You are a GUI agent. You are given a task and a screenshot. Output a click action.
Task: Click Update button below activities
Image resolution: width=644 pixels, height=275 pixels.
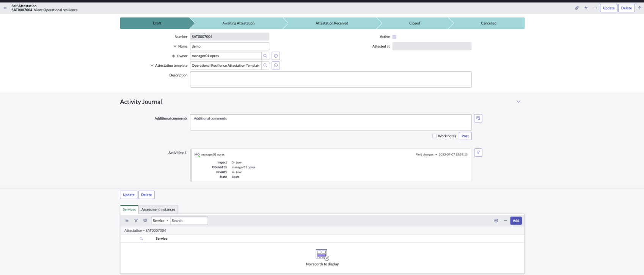click(129, 195)
